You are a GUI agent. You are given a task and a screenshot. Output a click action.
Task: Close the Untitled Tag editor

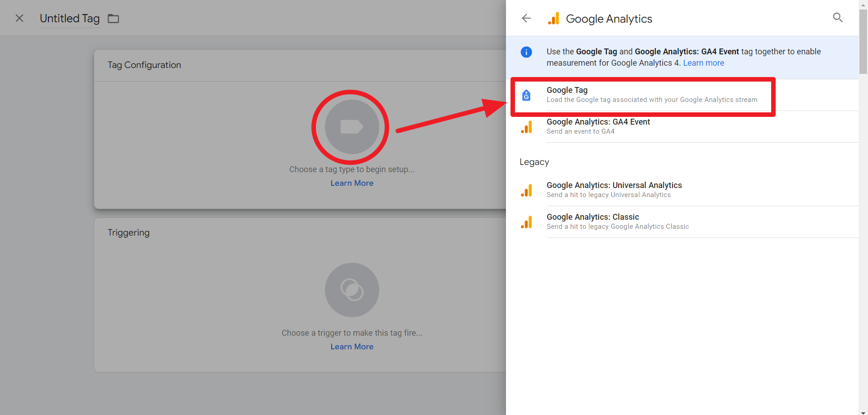point(19,18)
